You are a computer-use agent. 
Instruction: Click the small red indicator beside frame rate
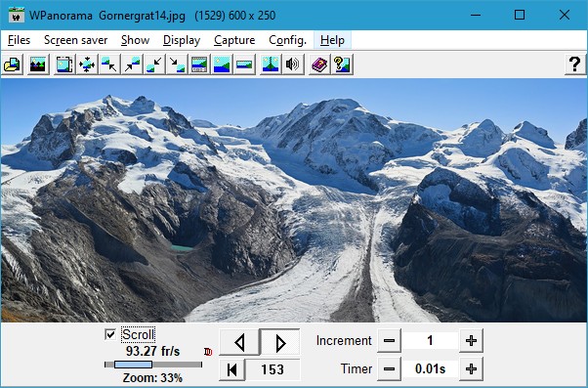pyautogui.click(x=208, y=352)
